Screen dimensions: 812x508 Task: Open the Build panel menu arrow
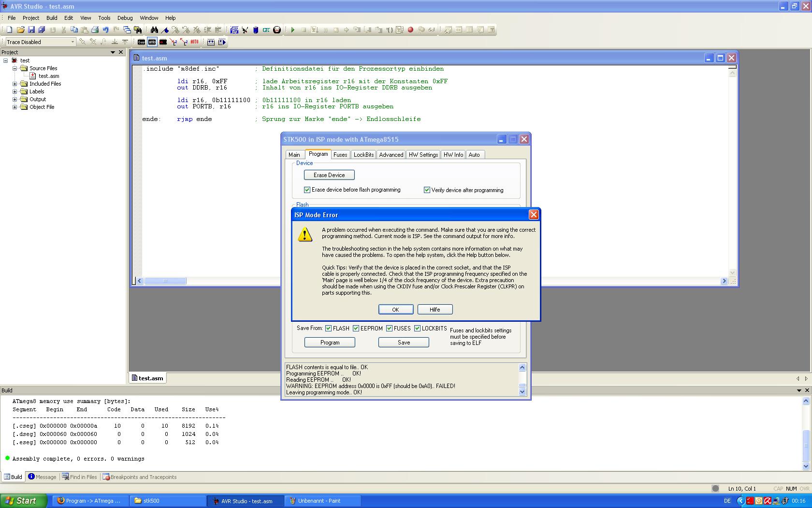pos(799,390)
